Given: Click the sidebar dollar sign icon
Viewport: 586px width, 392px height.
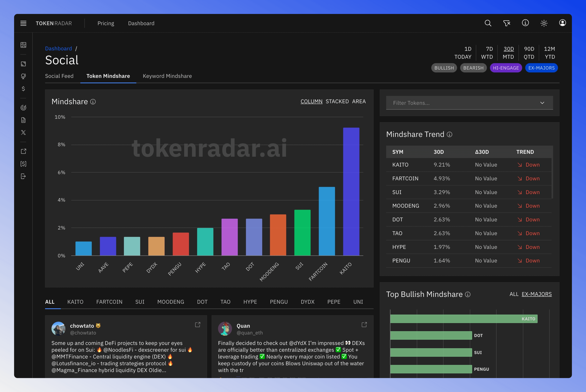Looking at the screenshot, I should coord(23,89).
